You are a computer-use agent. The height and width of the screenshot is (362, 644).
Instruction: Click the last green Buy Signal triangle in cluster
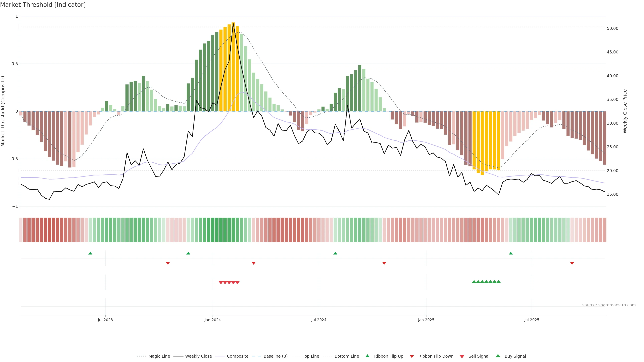(498, 282)
